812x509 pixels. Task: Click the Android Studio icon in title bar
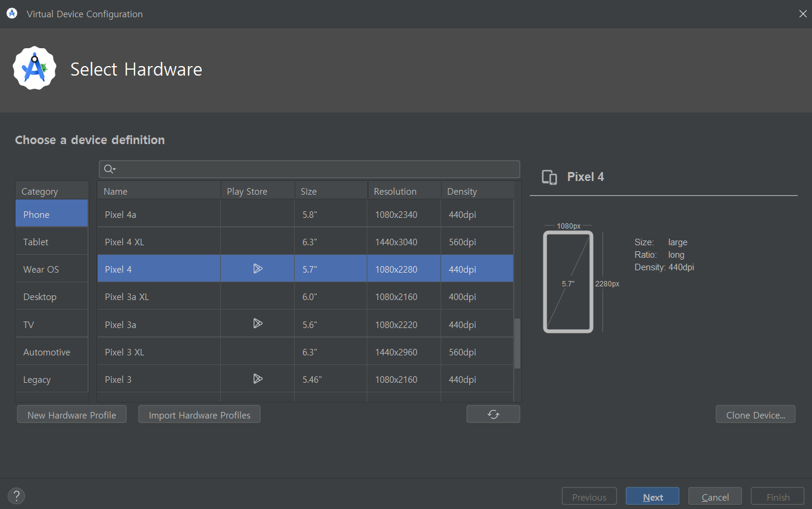coord(12,13)
